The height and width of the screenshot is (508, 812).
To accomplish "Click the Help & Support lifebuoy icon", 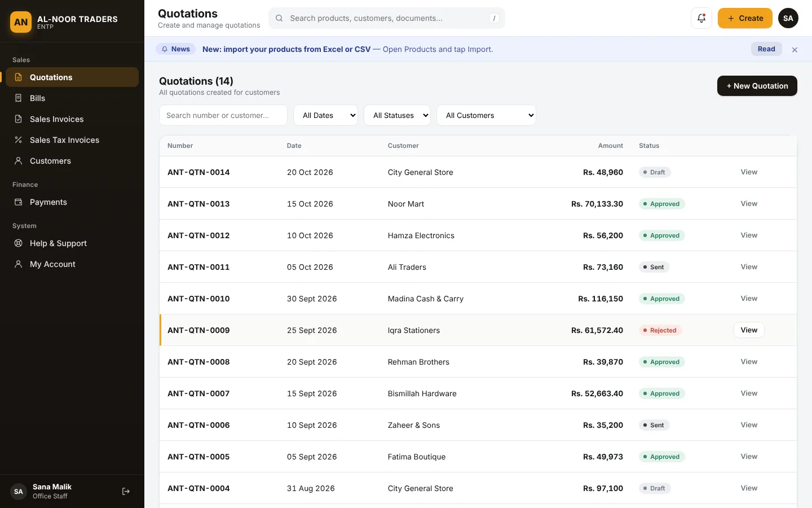I will click(18, 243).
